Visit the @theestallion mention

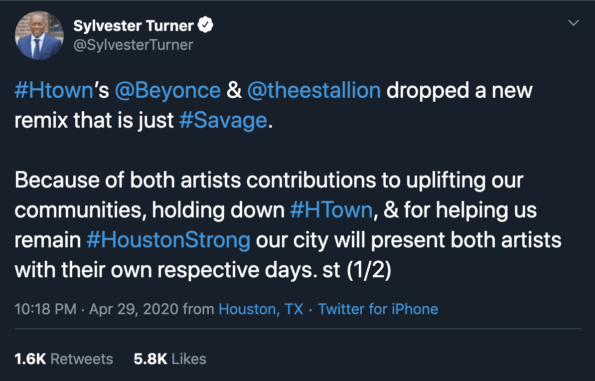coord(314,91)
